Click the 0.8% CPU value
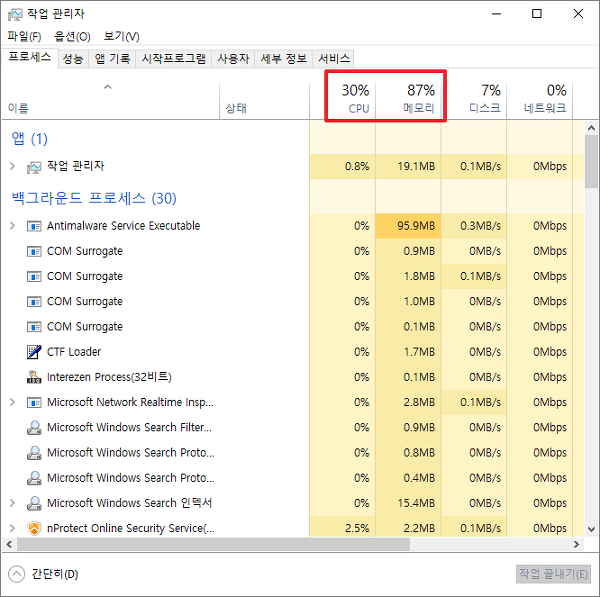The width and height of the screenshot is (600, 597). pos(357,166)
